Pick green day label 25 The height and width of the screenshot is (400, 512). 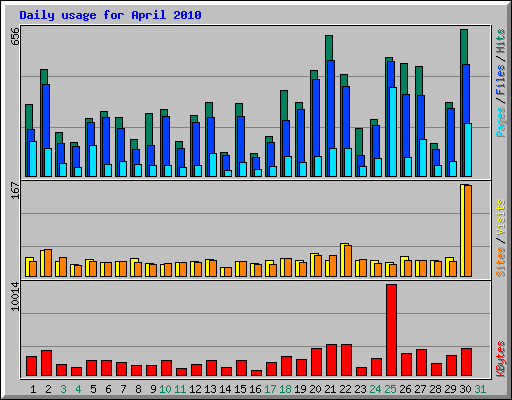[x=390, y=389]
